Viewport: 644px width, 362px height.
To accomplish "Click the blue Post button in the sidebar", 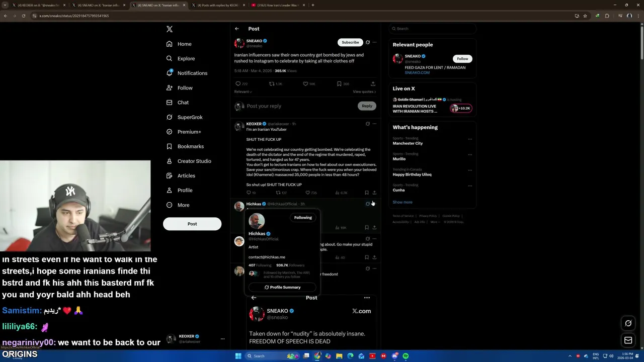I will tap(192, 224).
